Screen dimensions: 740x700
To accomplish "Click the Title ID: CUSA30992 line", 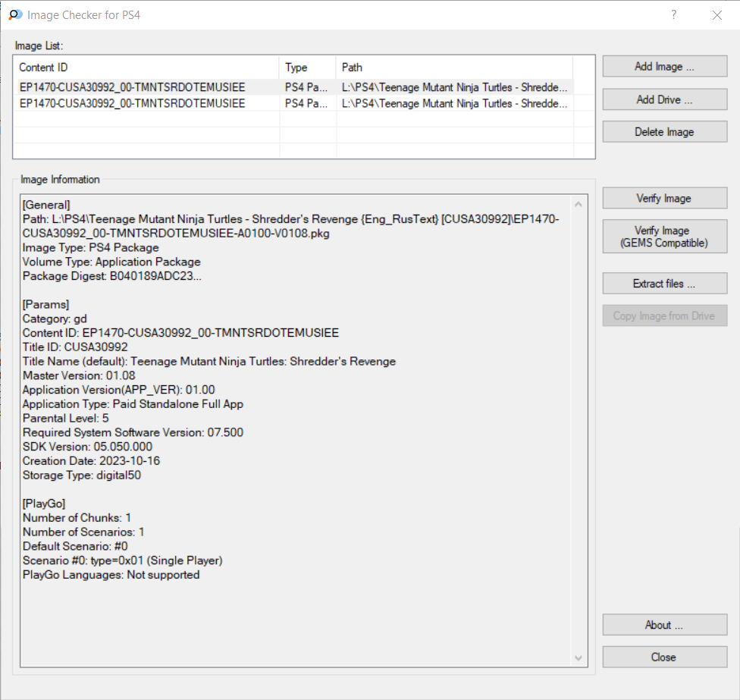I will (75, 347).
